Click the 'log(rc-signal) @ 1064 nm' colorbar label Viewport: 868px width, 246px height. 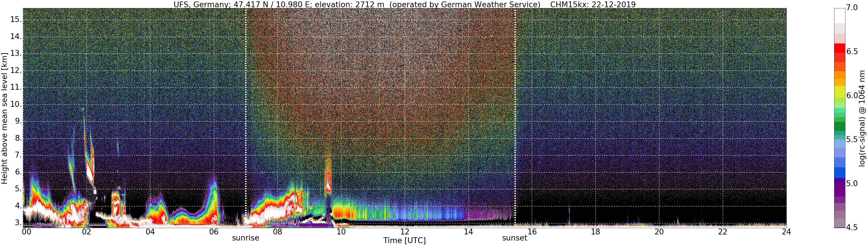click(862, 118)
